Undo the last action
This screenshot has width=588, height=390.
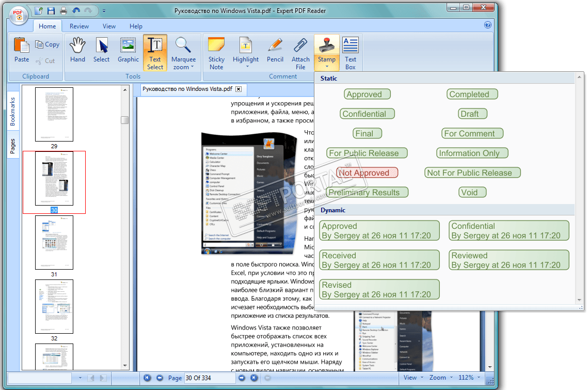click(x=76, y=11)
